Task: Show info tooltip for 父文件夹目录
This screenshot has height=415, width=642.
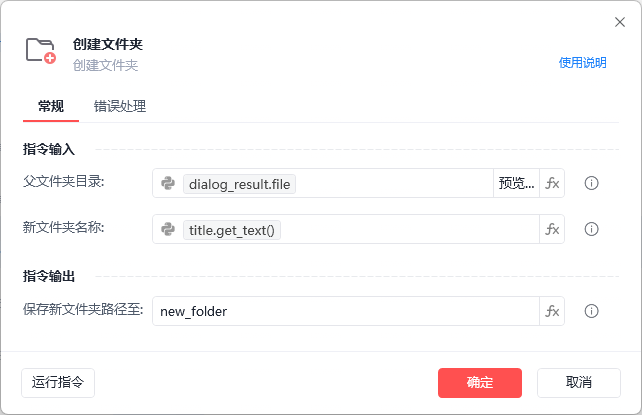Action: (591, 183)
